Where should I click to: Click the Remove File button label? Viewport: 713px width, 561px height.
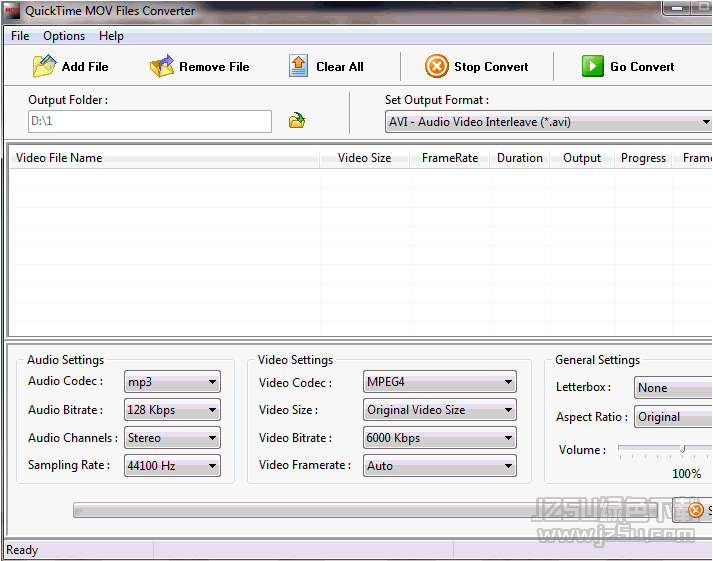point(214,67)
